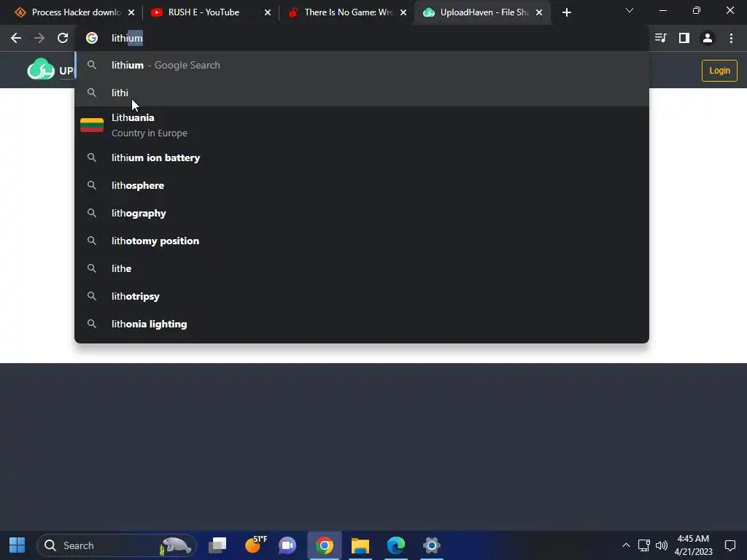Image resolution: width=747 pixels, height=560 pixels.
Task: Expand the tab search chevron
Action: tap(630, 10)
